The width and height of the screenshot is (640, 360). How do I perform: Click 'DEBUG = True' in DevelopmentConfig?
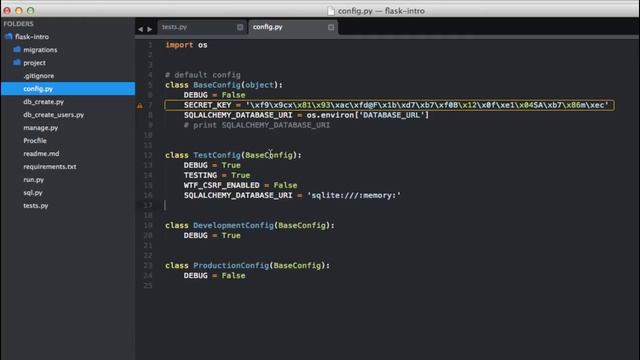point(212,236)
